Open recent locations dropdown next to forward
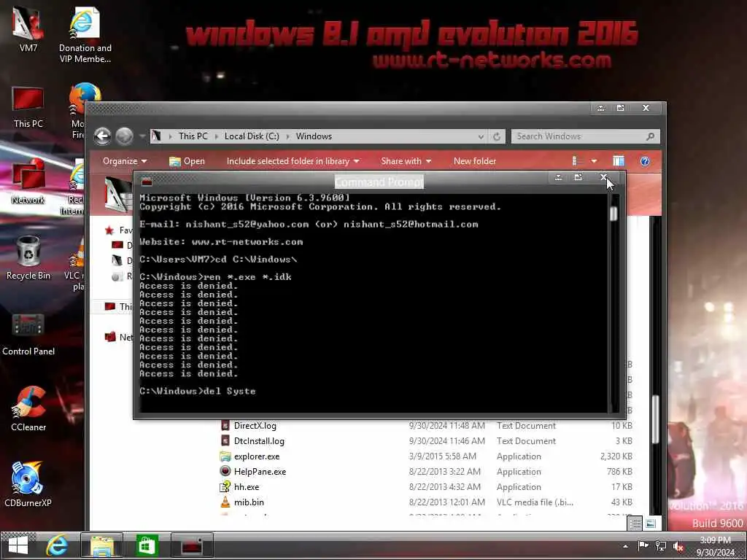This screenshot has height=560, width=747. tap(142, 136)
